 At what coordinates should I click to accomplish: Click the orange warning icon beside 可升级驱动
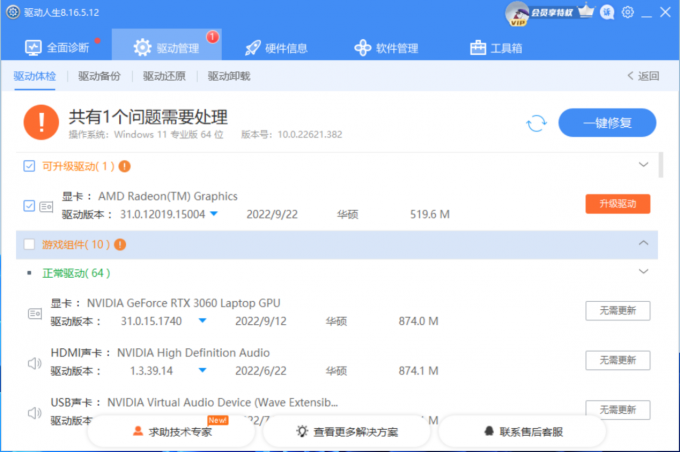point(125,165)
